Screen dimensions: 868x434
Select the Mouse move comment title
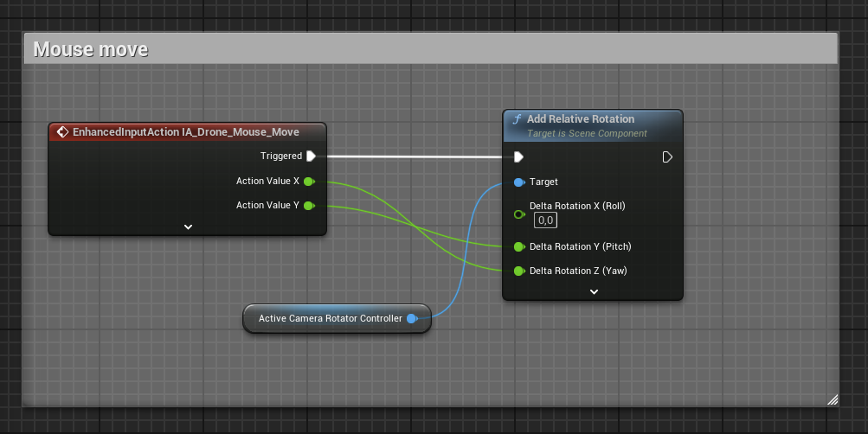point(91,49)
